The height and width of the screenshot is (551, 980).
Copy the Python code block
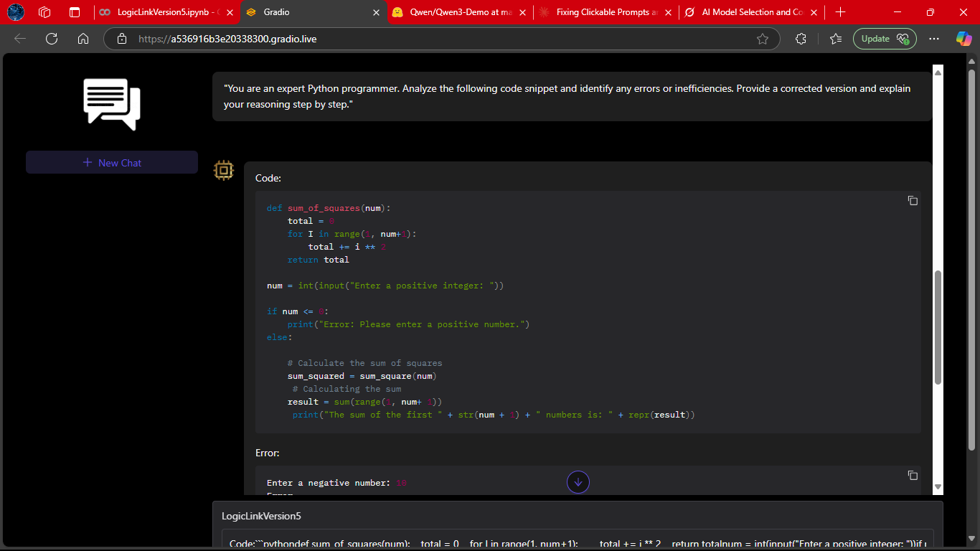click(x=913, y=201)
